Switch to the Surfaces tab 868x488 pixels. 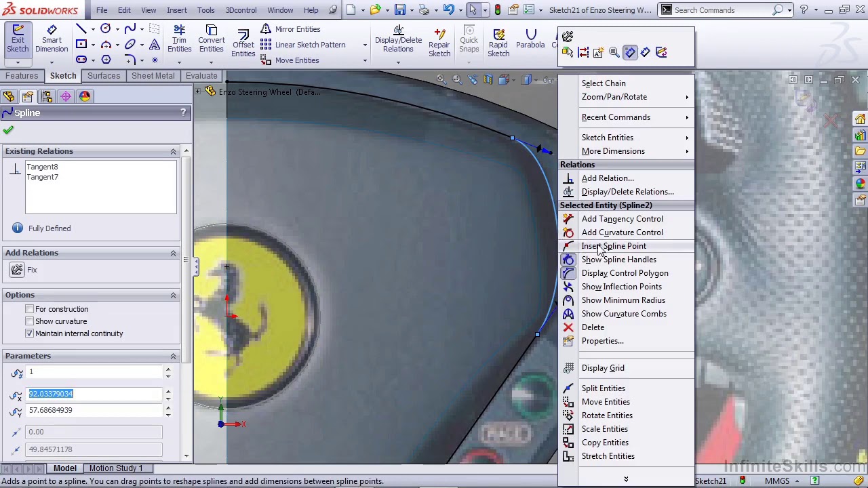click(104, 76)
